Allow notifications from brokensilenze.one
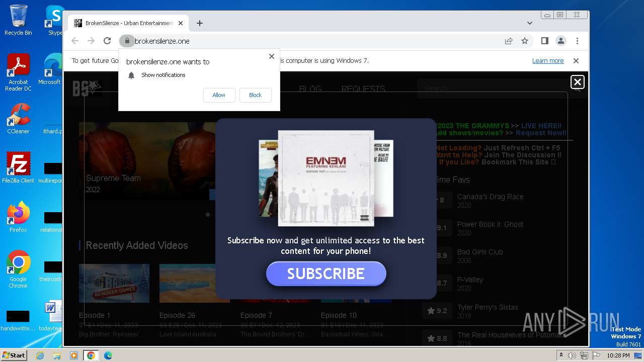This screenshot has height=362, width=644. pyautogui.click(x=219, y=95)
